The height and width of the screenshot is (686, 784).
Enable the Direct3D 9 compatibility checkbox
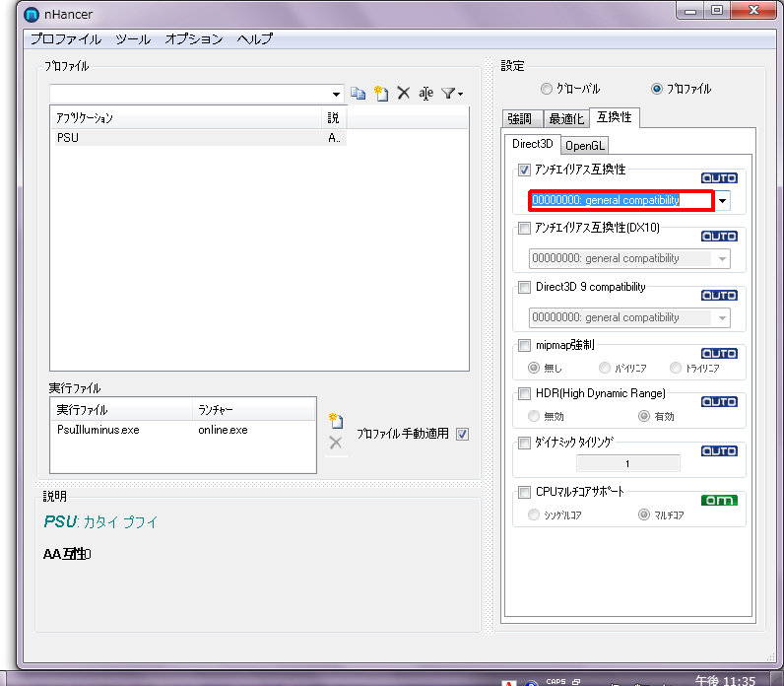[x=524, y=287]
